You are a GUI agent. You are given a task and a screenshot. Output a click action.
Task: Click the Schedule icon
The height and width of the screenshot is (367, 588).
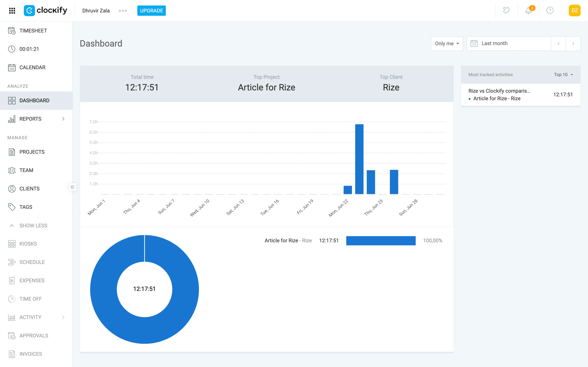(12, 262)
